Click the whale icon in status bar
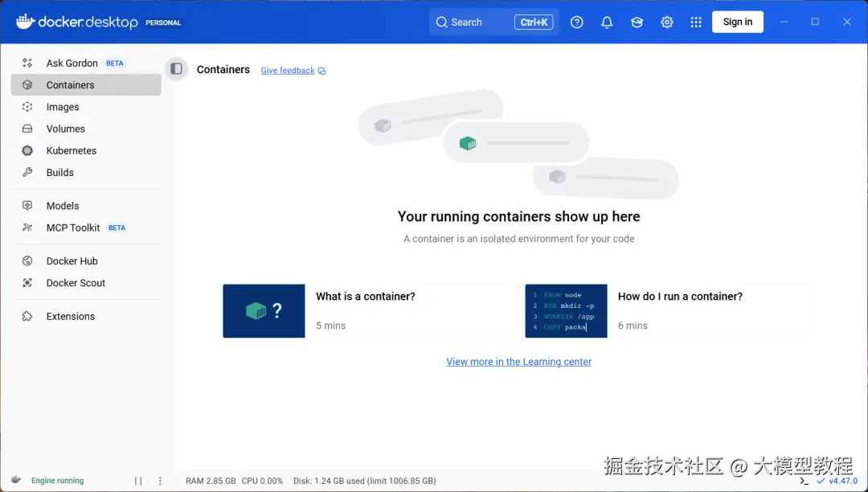The image size is (868, 492). click(x=16, y=480)
